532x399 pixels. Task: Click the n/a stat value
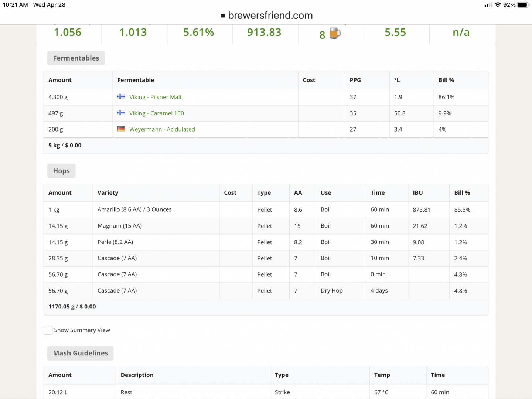(461, 33)
